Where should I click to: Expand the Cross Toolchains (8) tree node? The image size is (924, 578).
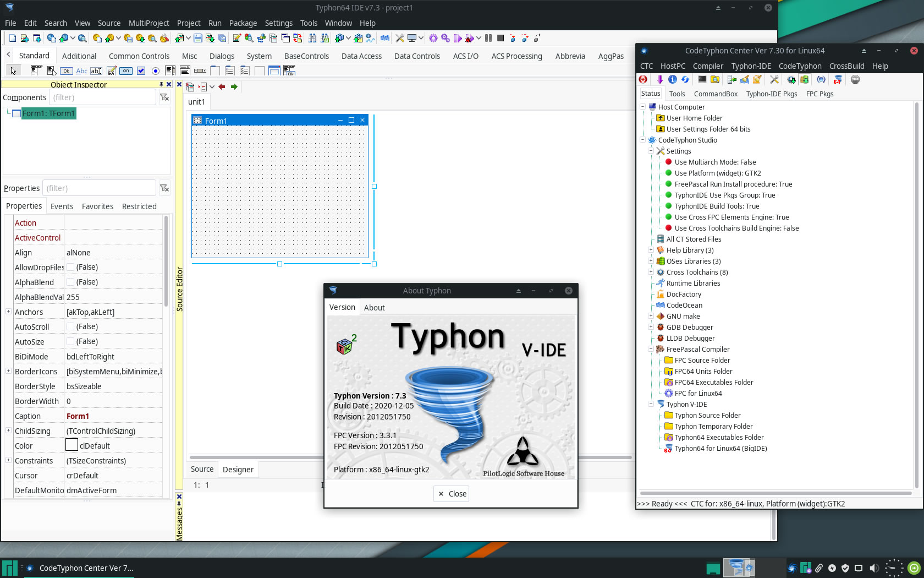tap(651, 272)
